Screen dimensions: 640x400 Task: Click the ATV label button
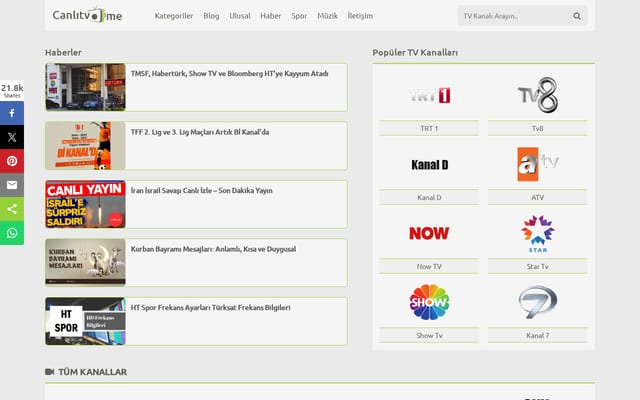tap(538, 197)
